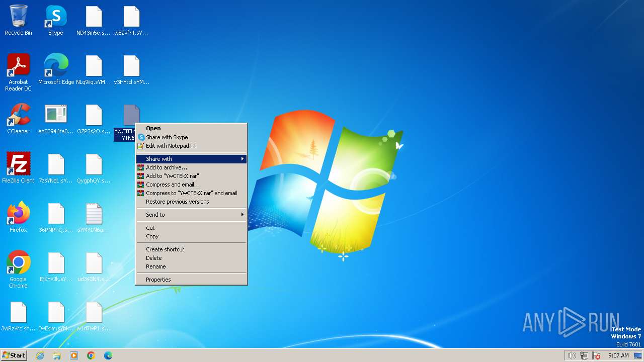This screenshot has height=362, width=644.
Task: Choose Cut from the context menu
Action: tap(191, 228)
